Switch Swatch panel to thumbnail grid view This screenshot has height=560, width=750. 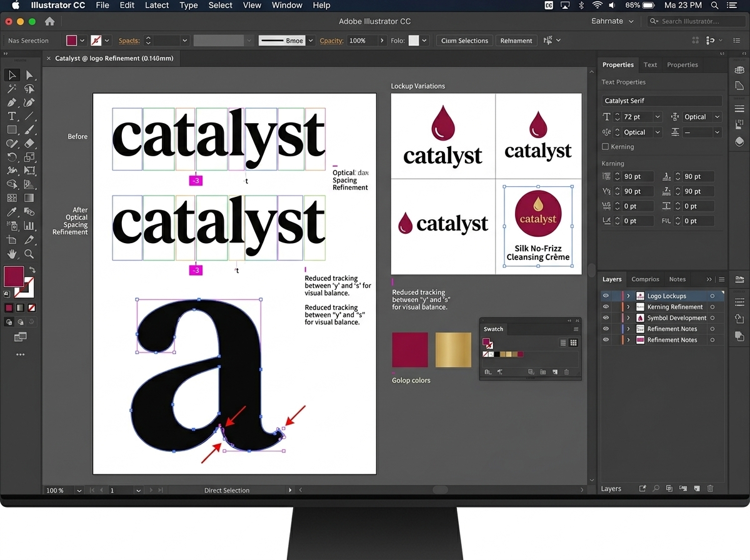click(x=574, y=342)
